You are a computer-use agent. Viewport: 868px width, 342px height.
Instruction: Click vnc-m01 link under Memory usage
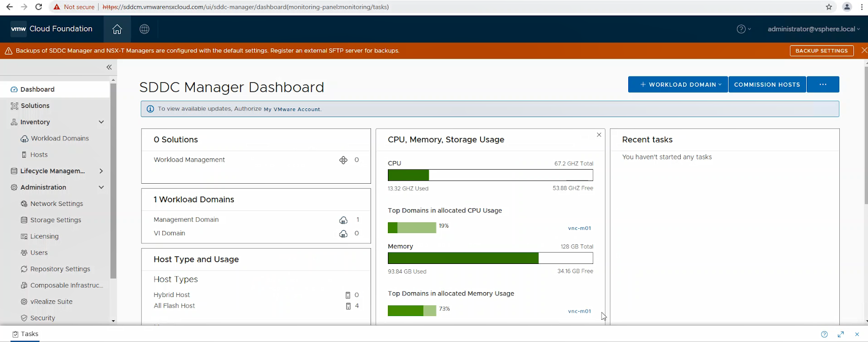click(579, 311)
